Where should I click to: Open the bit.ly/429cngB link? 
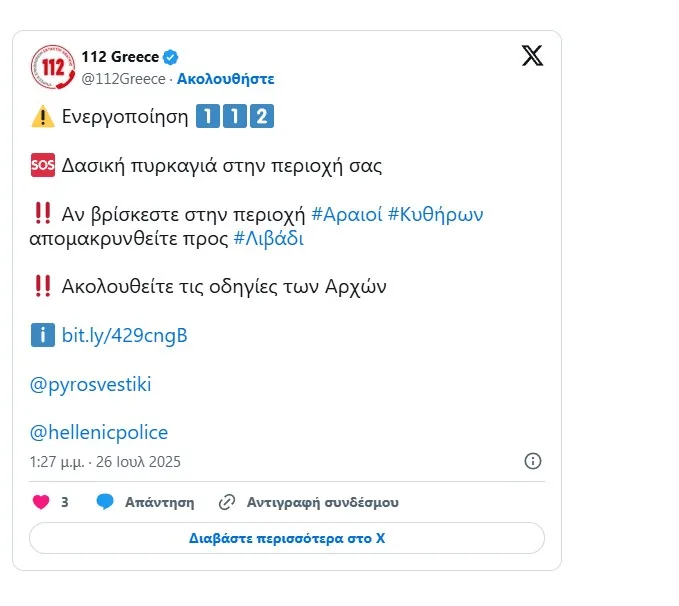pos(125,336)
